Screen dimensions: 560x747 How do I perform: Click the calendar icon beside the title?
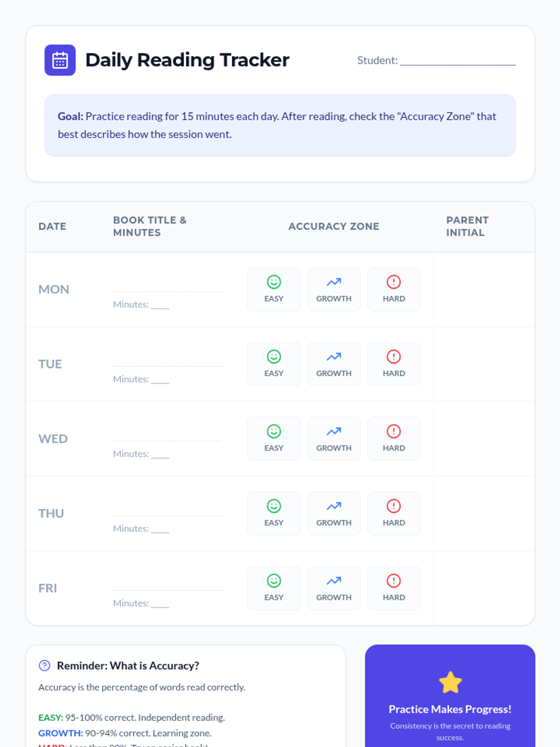60,60
